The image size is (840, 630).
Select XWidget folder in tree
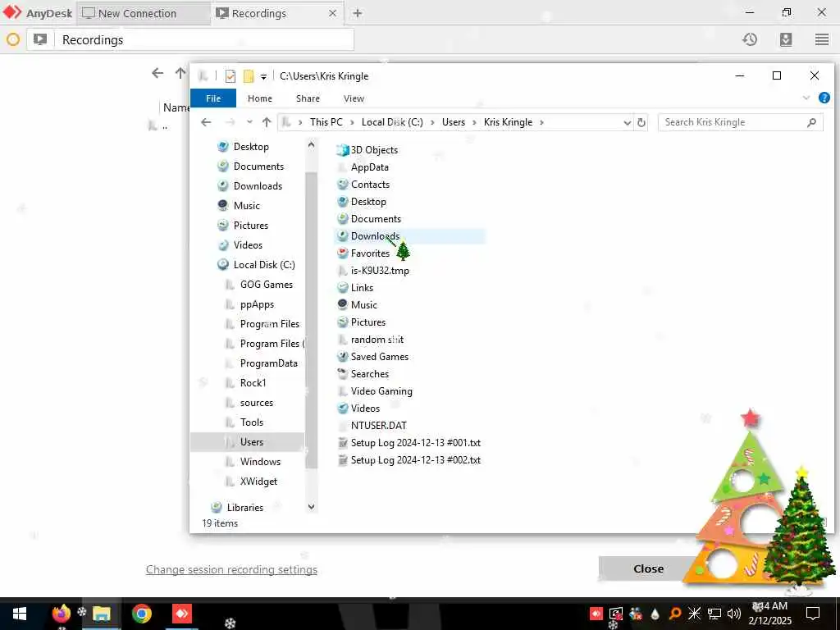pos(258,481)
